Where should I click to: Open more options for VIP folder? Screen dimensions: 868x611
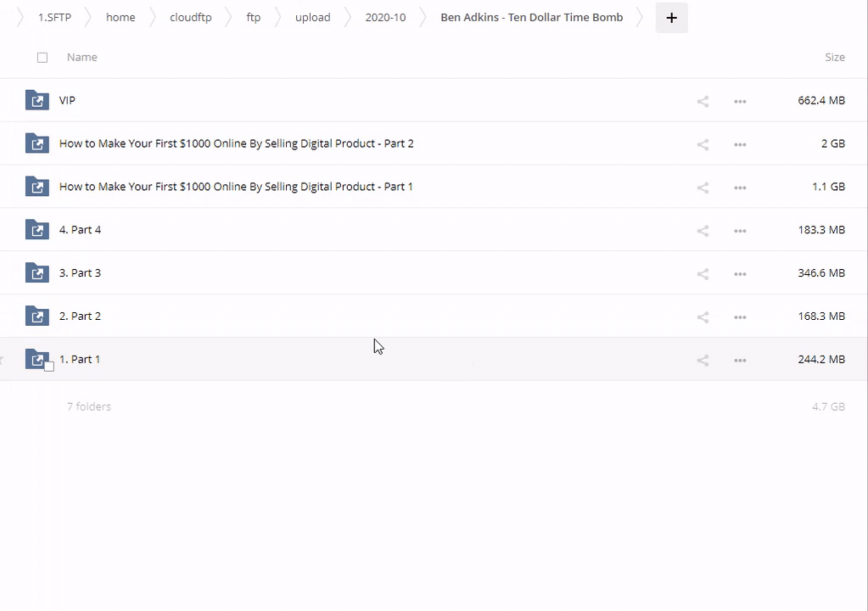pyautogui.click(x=740, y=101)
